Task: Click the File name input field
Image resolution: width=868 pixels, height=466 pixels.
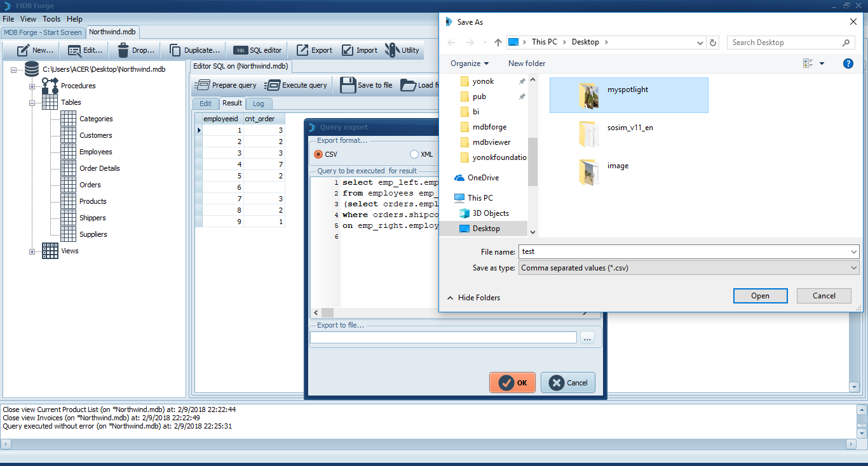Action: pyautogui.click(x=683, y=252)
